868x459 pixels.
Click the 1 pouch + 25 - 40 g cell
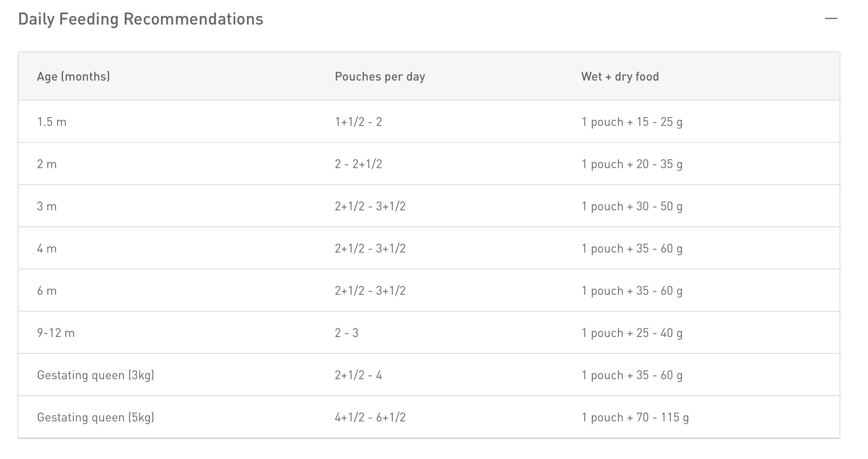point(632,333)
